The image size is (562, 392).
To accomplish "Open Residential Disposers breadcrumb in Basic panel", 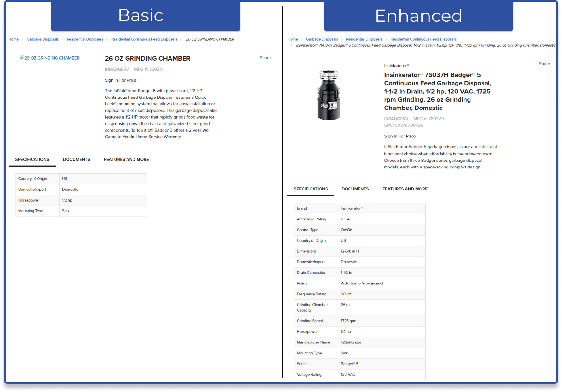I will pos(85,39).
